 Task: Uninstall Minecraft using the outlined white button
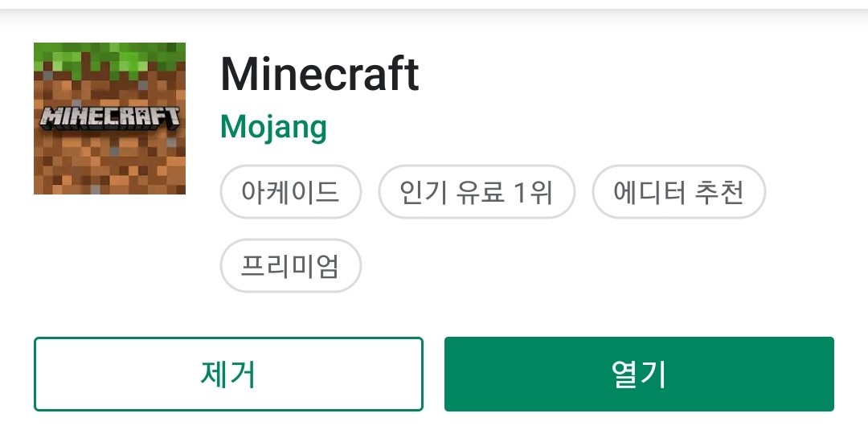coord(228,375)
